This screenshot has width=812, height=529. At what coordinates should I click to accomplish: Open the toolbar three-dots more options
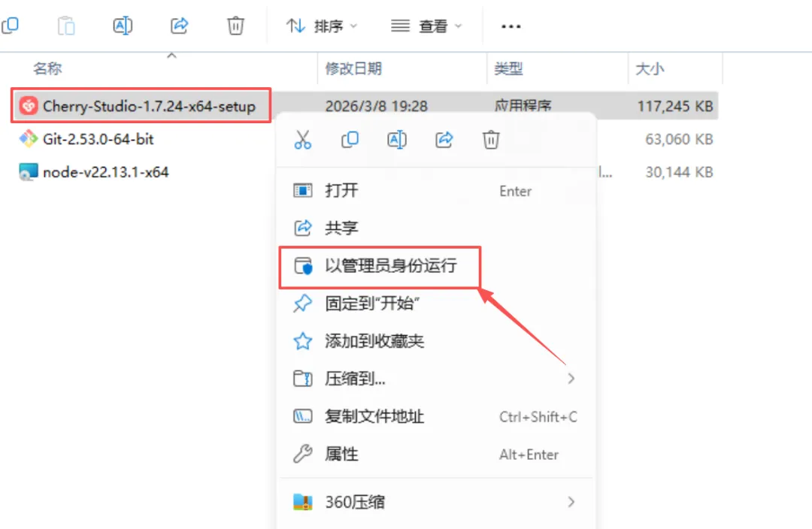click(x=511, y=26)
